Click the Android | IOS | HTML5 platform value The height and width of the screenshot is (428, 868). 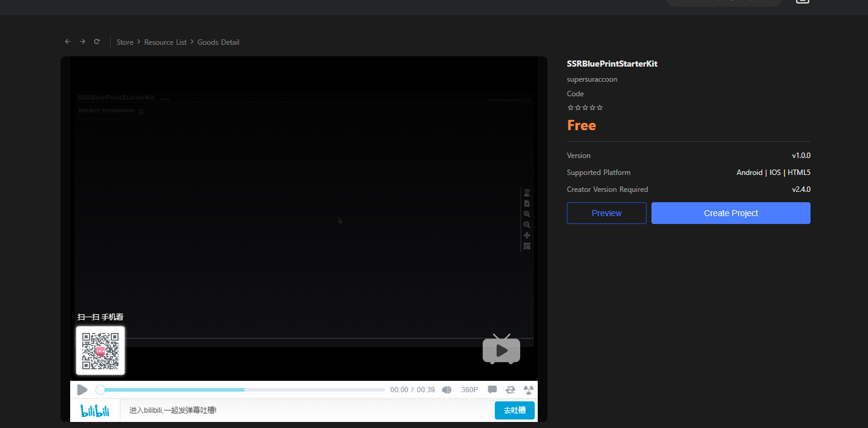pos(773,173)
